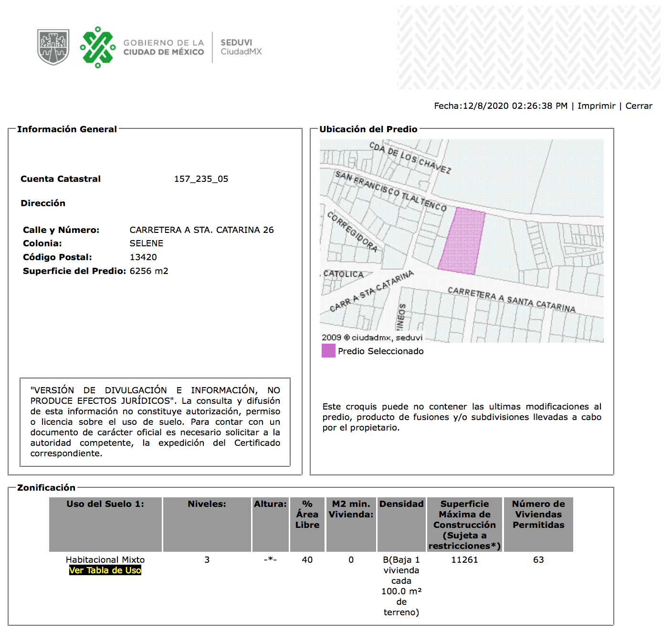672x631 pixels.
Task: Click the Imprimir link
Action: pos(596,106)
